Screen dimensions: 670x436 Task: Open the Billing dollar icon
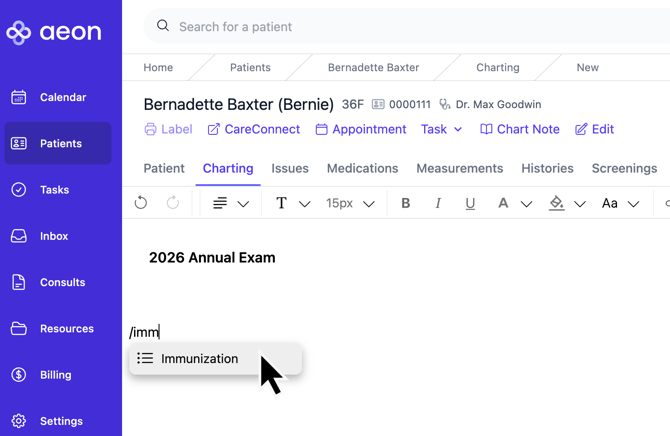(x=19, y=375)
